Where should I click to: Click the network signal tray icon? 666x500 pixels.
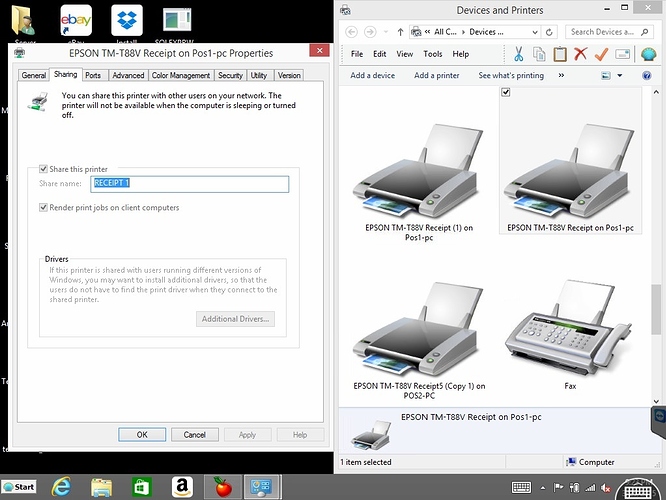pos(590,488)
